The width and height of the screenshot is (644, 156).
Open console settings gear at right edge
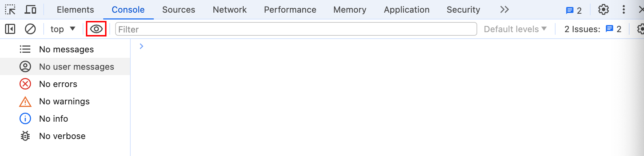(640, 29)
